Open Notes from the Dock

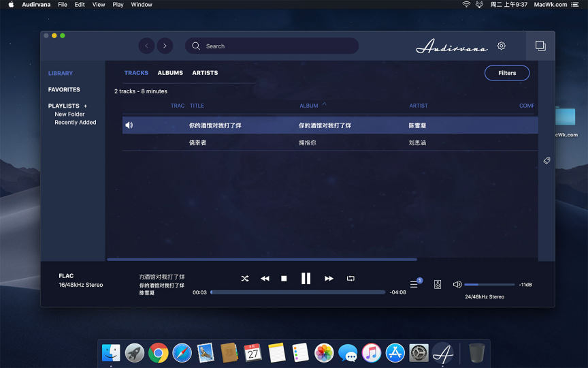click(x=277, y=353)
